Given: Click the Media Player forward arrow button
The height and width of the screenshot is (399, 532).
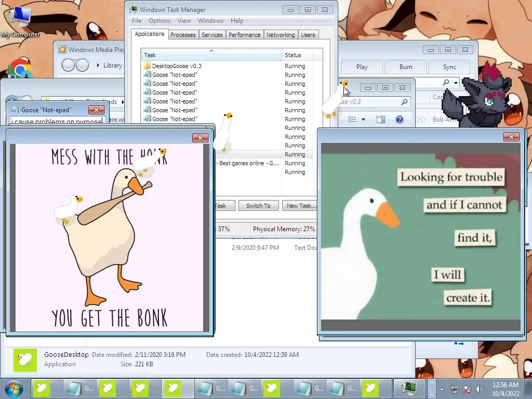Looking at the screenshot, I should click(x=82, y=65).
